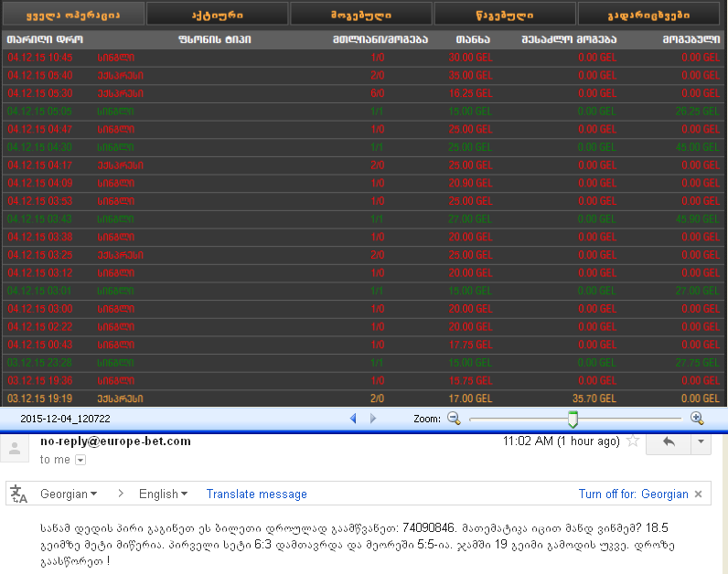Click the 45.90 GEL winnings value
Viewport: 728px width, 574px height.
coord(697,219)
